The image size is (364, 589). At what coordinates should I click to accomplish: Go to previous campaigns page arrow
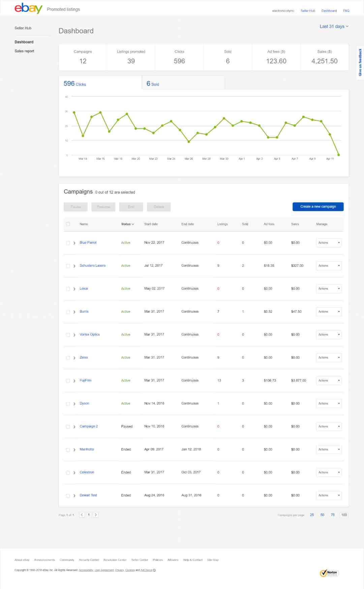click(82, 515)
